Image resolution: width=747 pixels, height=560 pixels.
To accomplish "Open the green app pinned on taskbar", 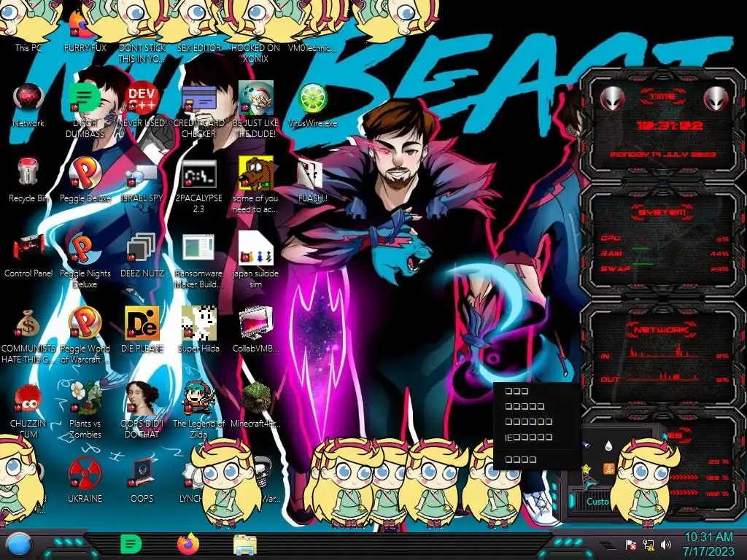I will click(x=131, y=544).
